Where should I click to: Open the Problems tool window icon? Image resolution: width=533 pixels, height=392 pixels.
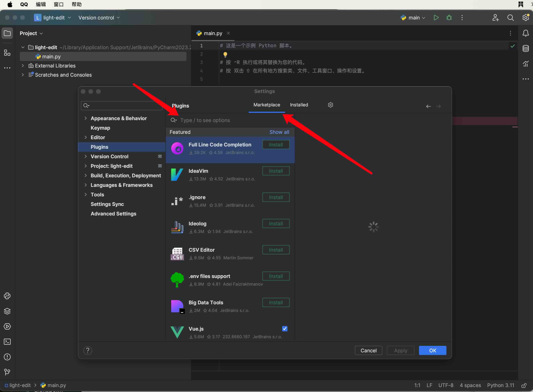click(7, 357)
